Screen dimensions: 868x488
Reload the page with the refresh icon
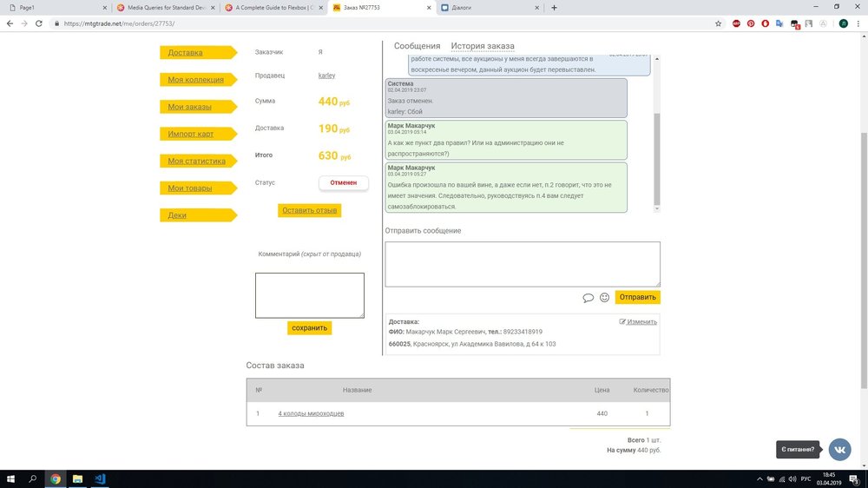[x=39, y=23]
